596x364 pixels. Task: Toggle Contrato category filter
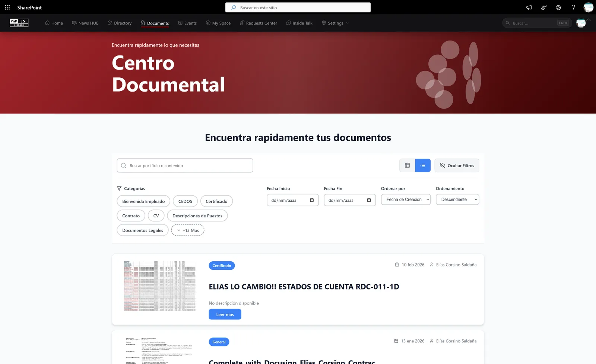coord(131,216)
